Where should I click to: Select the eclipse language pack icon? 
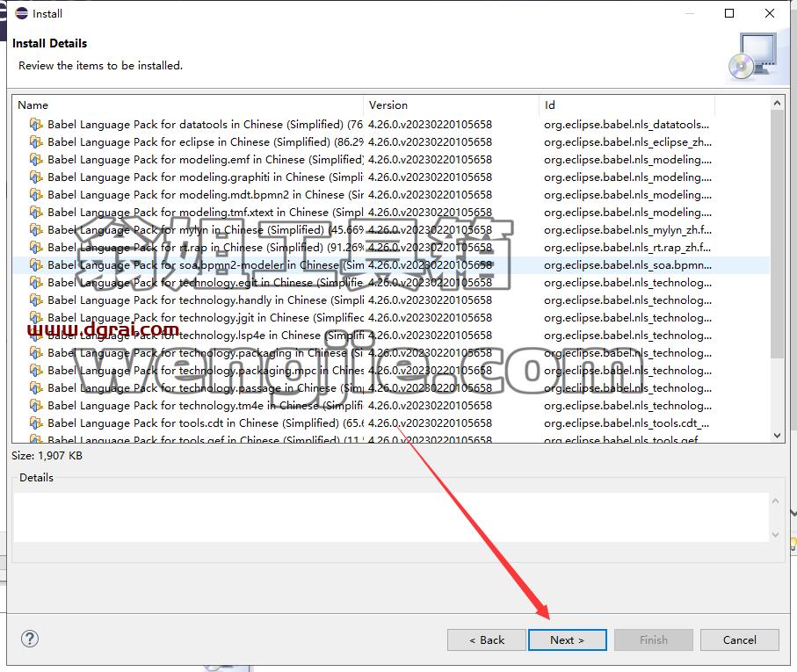(35, 142)
